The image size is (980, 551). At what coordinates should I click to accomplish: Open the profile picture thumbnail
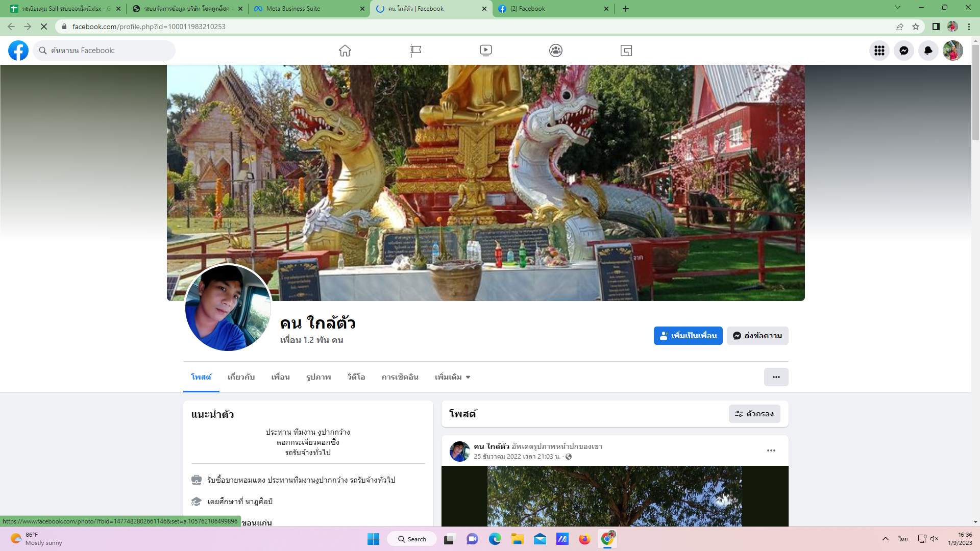(x=228, y=308)
